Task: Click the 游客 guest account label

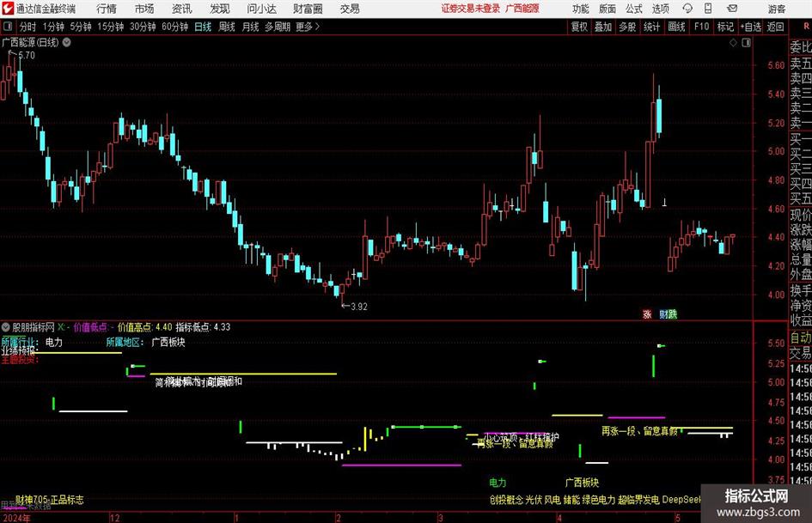Action: [776, 9]
